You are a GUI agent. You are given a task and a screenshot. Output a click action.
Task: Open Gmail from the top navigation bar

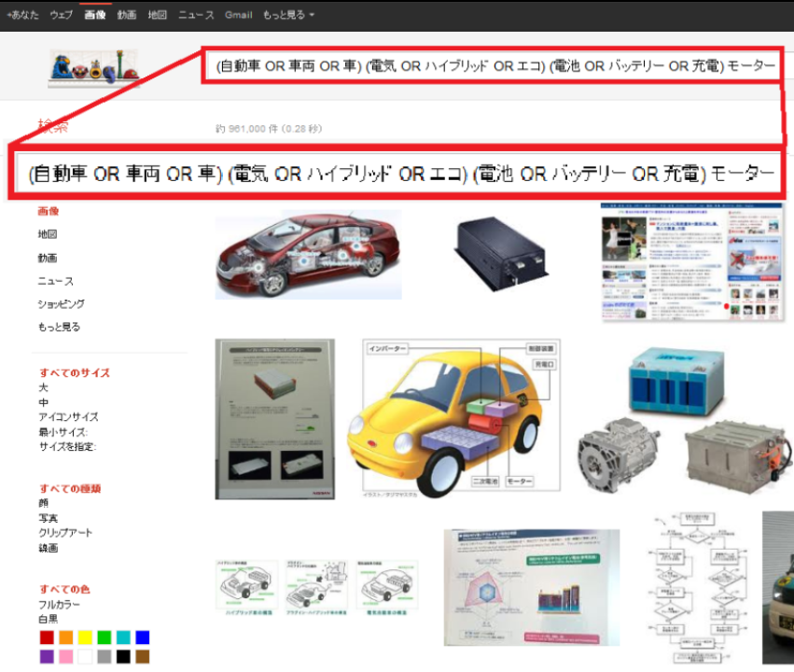tap(238, 15)
